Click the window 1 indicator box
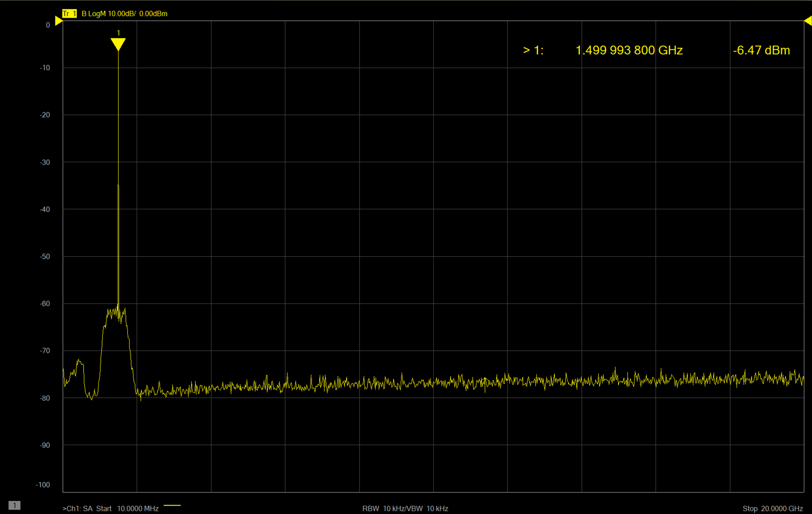Viewport: 812px width, 514px height. click(x=14, y=505)
